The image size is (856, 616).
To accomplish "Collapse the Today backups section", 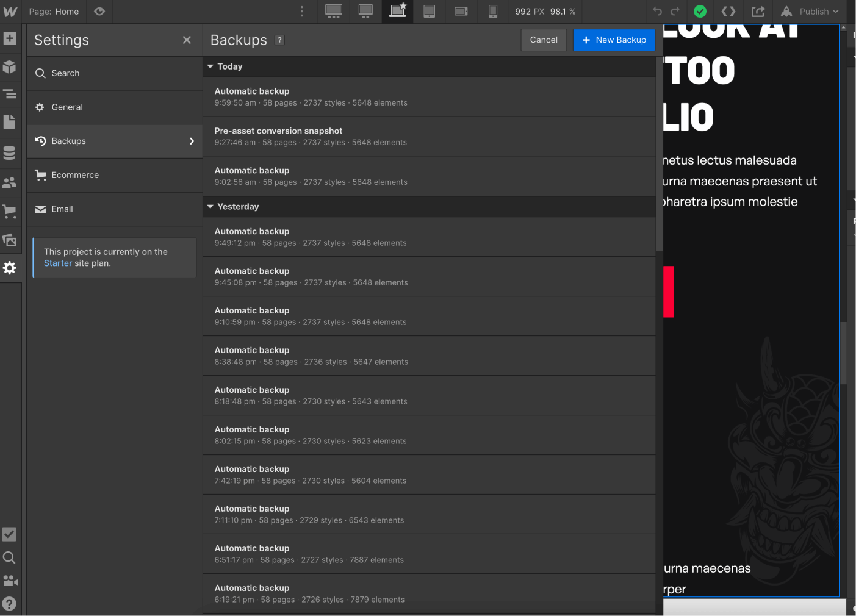I will [210, 66].
